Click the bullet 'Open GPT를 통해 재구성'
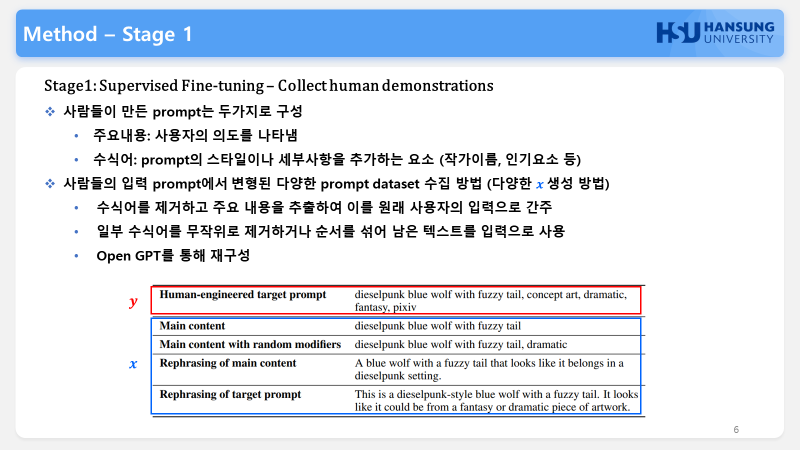This screenshot has width=800, height=450. coord(173,255)
